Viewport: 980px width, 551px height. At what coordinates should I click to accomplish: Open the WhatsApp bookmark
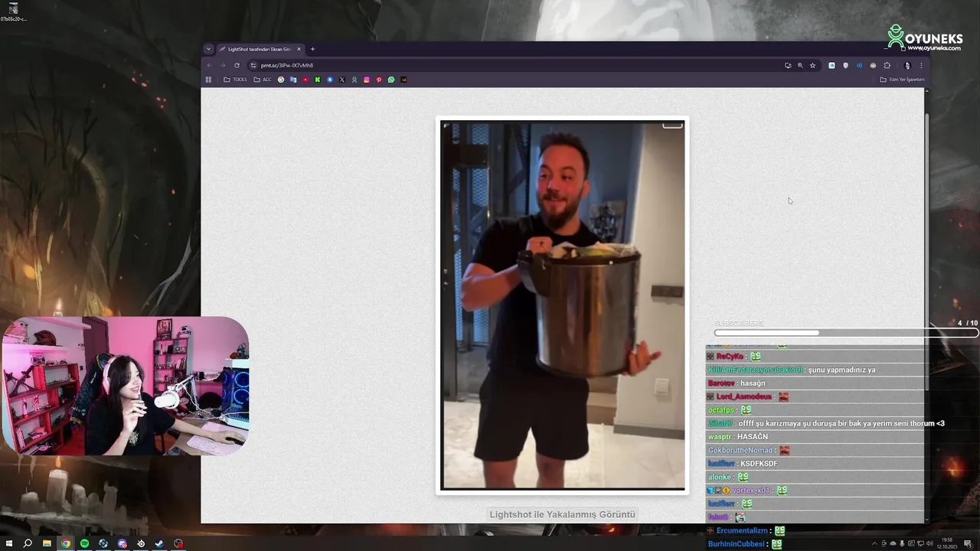point(391,80)
